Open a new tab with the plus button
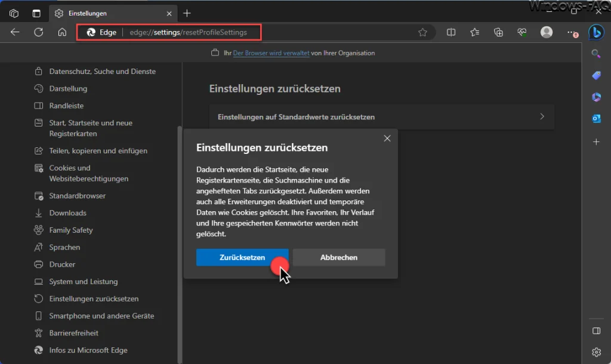 click(187, 13)
